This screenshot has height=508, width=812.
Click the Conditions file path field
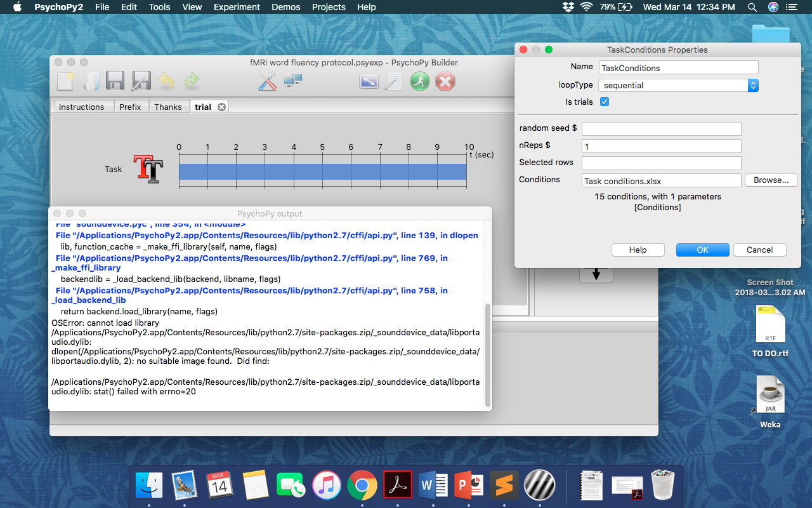[x=662, y=180]
